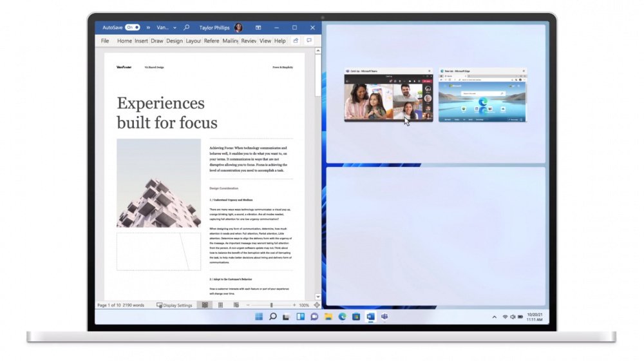Select the Microsoft Edge snap thumbnail

click(482, 95)
